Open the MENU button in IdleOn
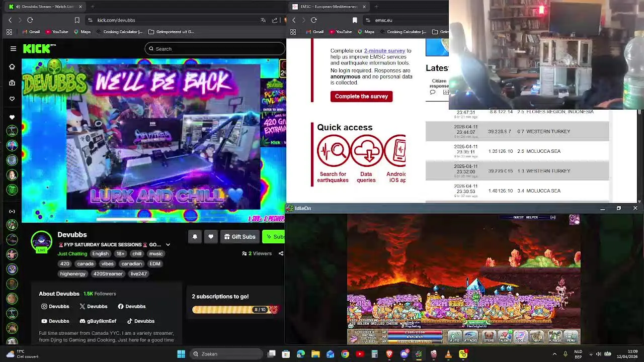 (x=571, y=337)
